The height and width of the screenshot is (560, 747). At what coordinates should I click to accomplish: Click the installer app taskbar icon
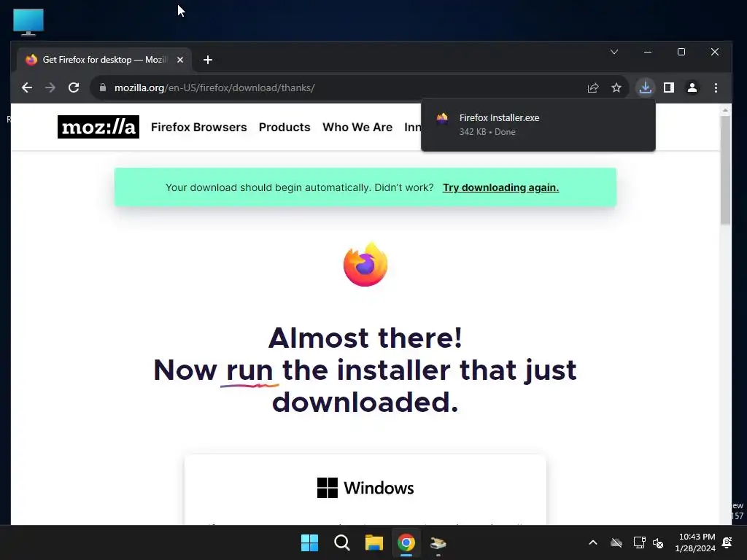pyautogui.click(x=438, y=542)
